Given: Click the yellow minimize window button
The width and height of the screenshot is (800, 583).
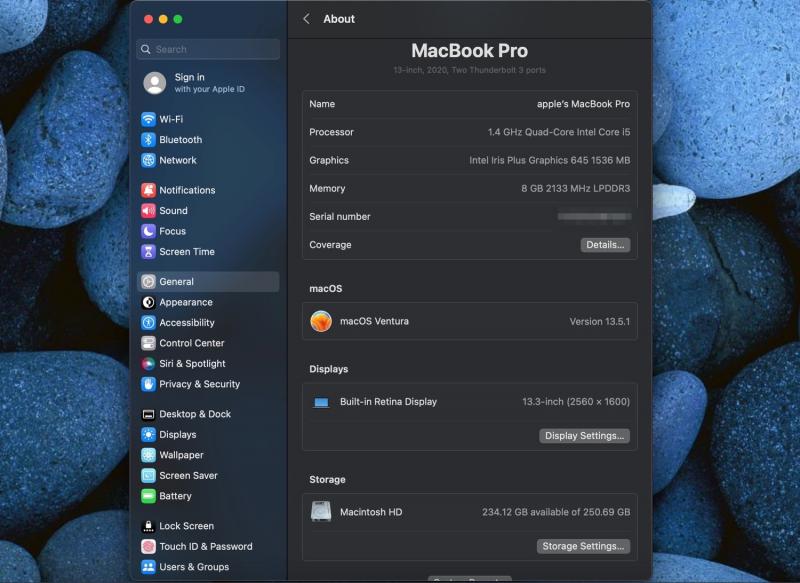Looking at the screenshot, I should tap(163, 19).
